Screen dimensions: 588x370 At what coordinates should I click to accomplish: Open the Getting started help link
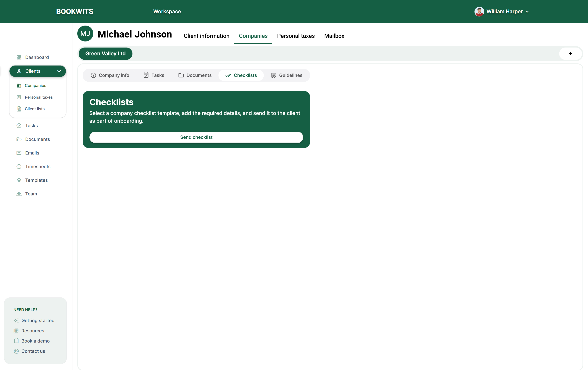coord(38,321)
